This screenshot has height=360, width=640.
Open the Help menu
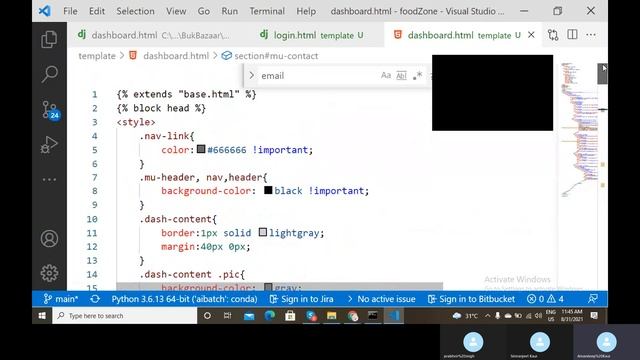pyautogui.click(x=306, y=11)
